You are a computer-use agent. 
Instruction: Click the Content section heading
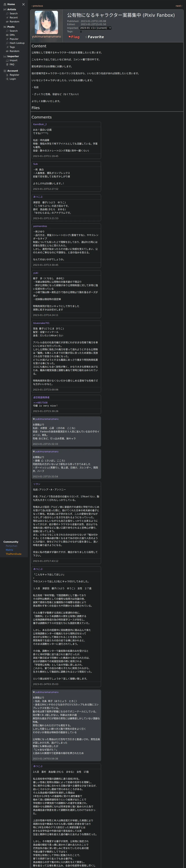tap(39, 46)
